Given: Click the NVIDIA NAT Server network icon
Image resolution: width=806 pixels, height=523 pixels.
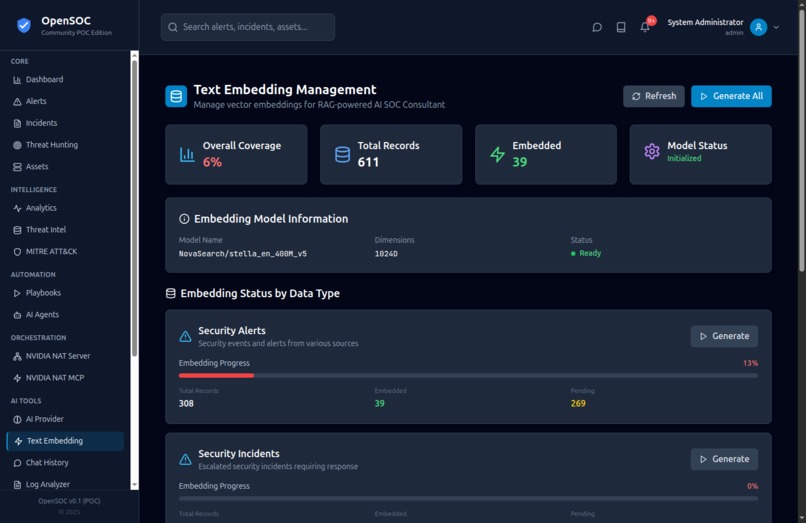Looking at the screenshot, I should coord(17,356).
